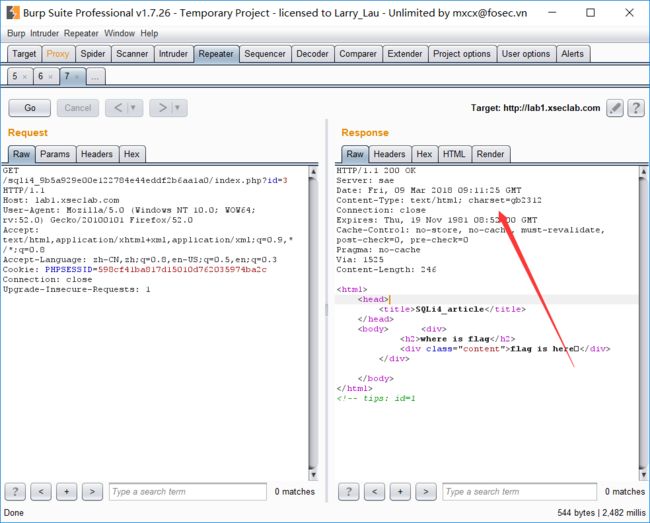Open history back dropdown arrow
The image size is (650, 523).
tap(133, 108)
